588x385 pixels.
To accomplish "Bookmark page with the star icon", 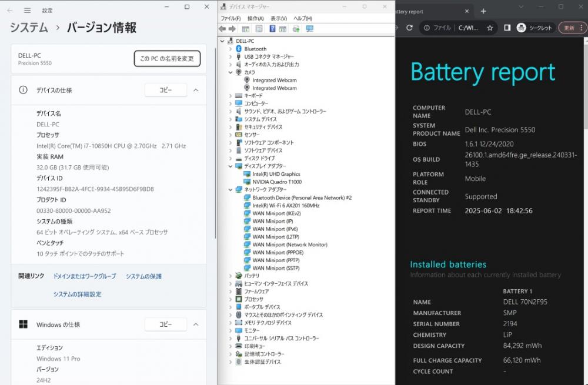I will click(490, 28).
